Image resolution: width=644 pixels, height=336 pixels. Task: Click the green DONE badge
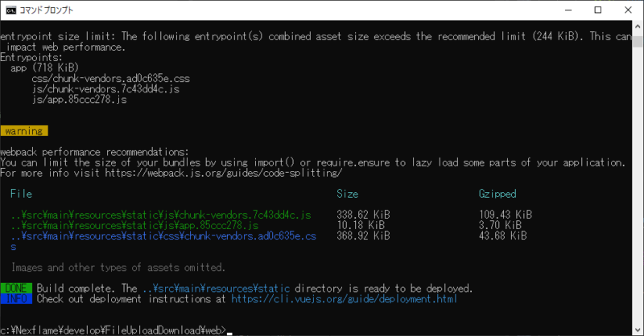(16, 288)
